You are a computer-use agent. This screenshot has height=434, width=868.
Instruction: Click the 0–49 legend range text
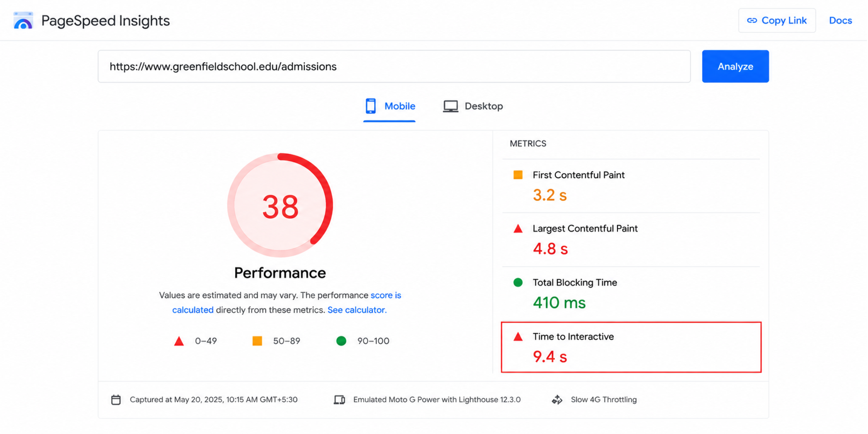coord(206,341)
